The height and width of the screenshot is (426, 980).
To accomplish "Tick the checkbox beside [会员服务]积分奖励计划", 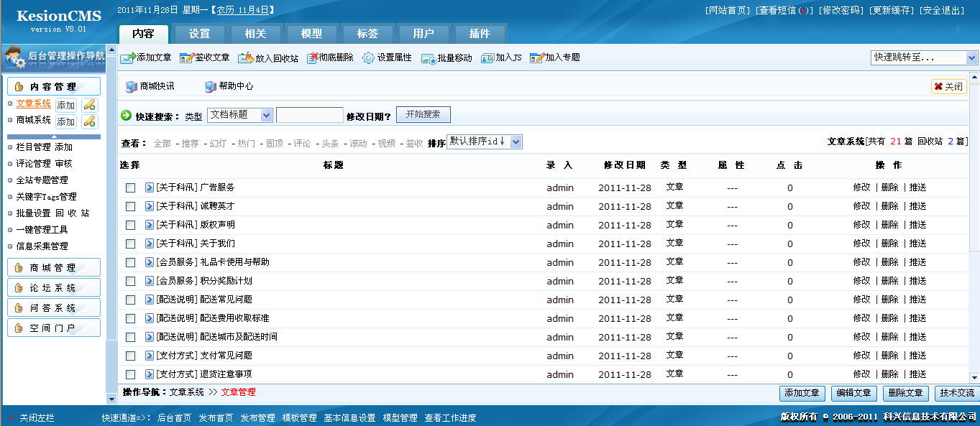I will (x=130, y=280).
